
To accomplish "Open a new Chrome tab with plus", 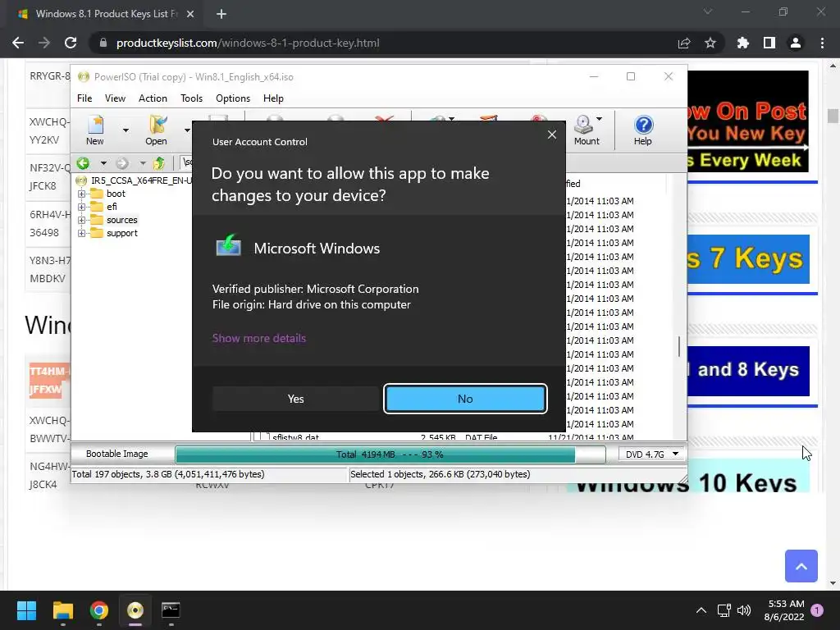I will pyautogui.click(x=221, y=14).
